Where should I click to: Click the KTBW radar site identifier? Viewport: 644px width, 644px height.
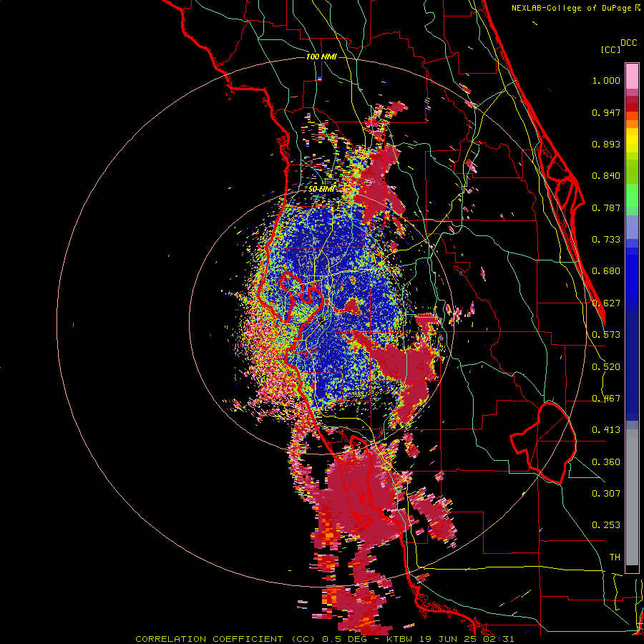(400, 639)
